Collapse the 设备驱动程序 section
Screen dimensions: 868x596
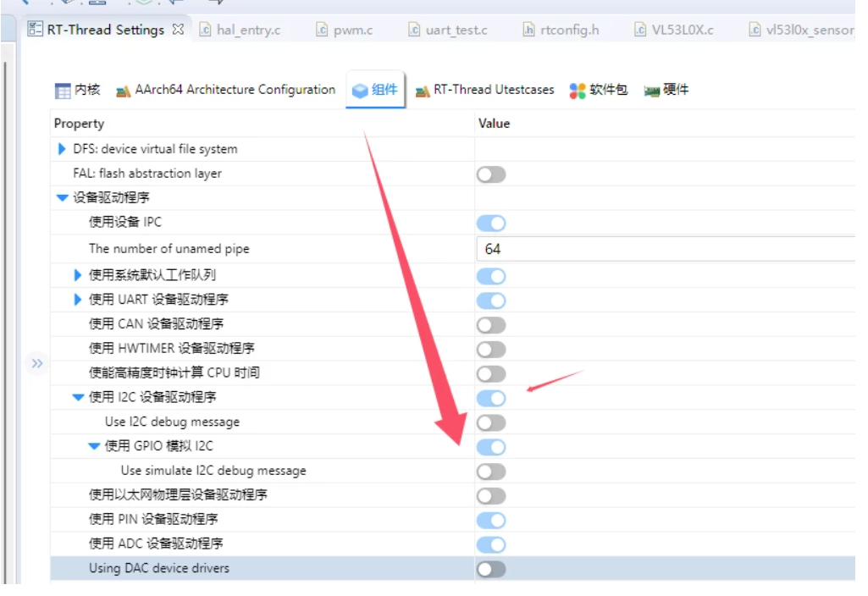click(62, 197)
